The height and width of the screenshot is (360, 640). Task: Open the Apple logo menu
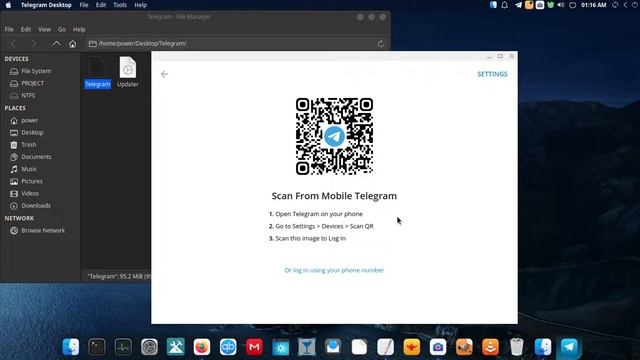click(x=8, y=5)
